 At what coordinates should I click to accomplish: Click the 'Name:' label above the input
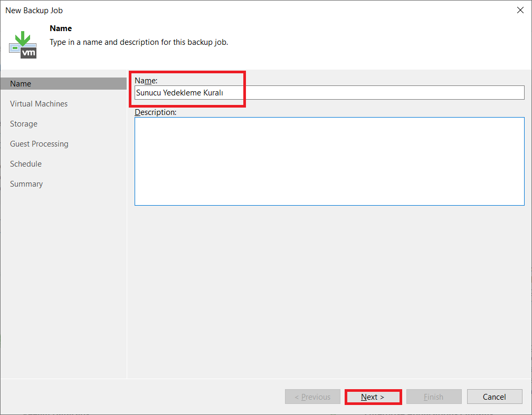pos(146,80)
